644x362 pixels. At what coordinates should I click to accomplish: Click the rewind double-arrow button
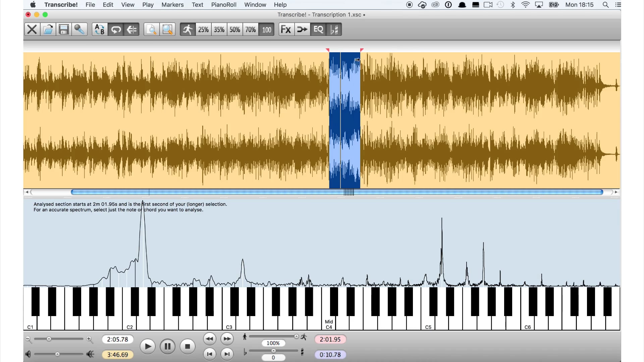[x=210, y=339]
